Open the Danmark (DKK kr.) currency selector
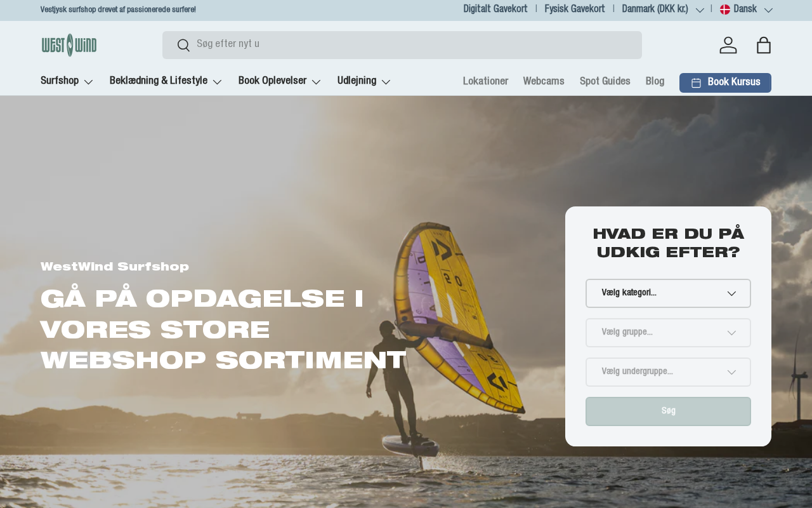 [x=663, y=10]
